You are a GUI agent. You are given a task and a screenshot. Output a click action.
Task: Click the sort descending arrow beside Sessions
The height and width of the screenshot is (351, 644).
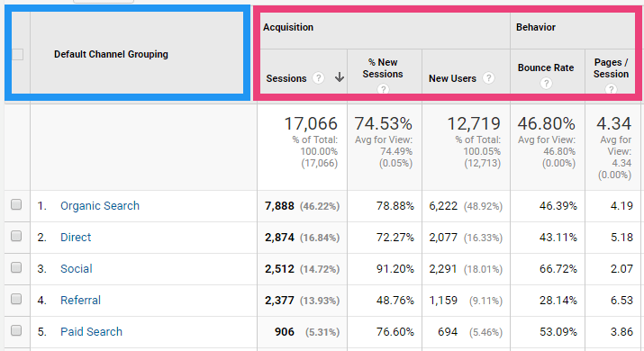click(x=340, y=77)
